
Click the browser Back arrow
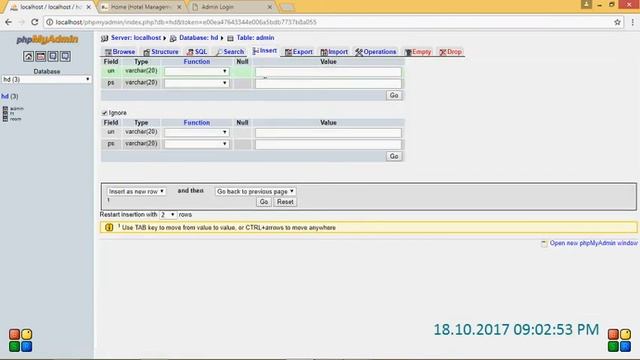click(x=9, y=22)
